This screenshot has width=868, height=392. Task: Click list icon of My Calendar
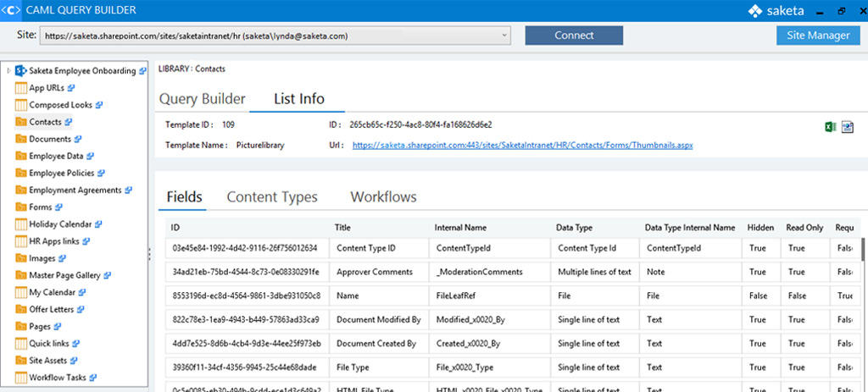(21, 292)
